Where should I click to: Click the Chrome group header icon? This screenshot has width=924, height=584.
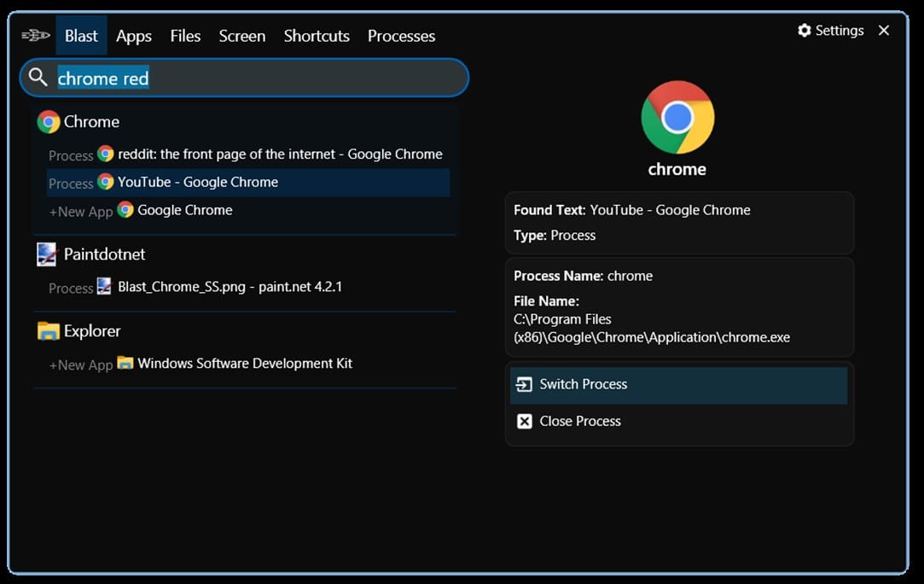click(x=49, y=122)
